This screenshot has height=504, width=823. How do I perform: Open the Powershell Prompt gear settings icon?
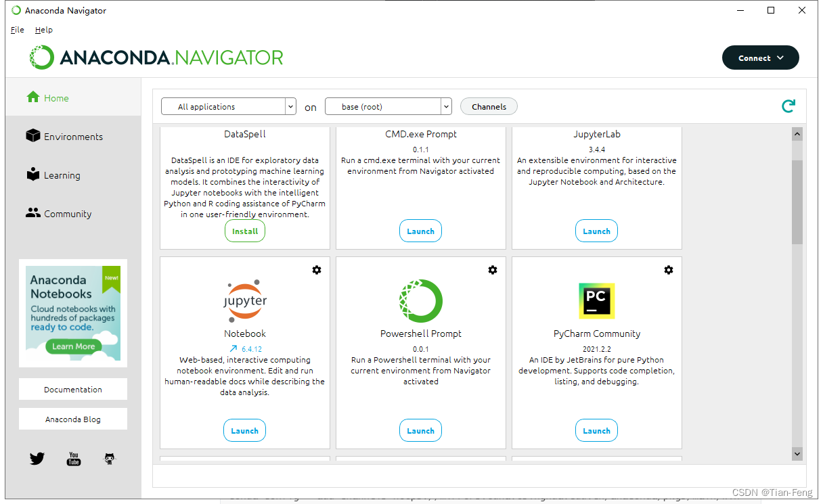[x=493, y=270]
